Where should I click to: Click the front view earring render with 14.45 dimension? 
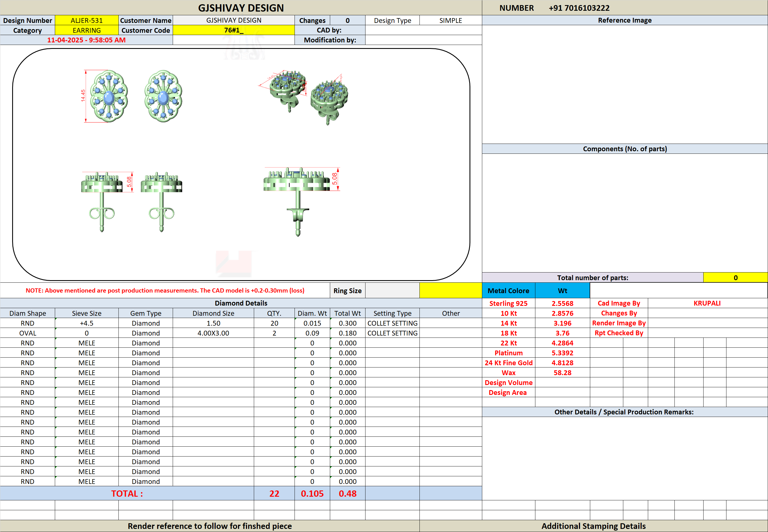coord(105,96)
